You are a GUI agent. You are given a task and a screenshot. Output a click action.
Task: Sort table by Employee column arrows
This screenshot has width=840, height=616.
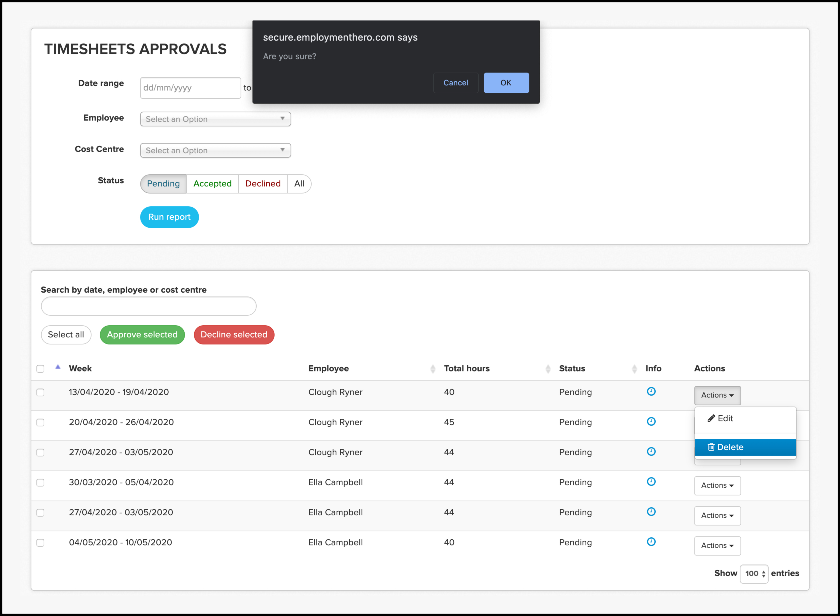pyautogui.click(x=433, y=369)
